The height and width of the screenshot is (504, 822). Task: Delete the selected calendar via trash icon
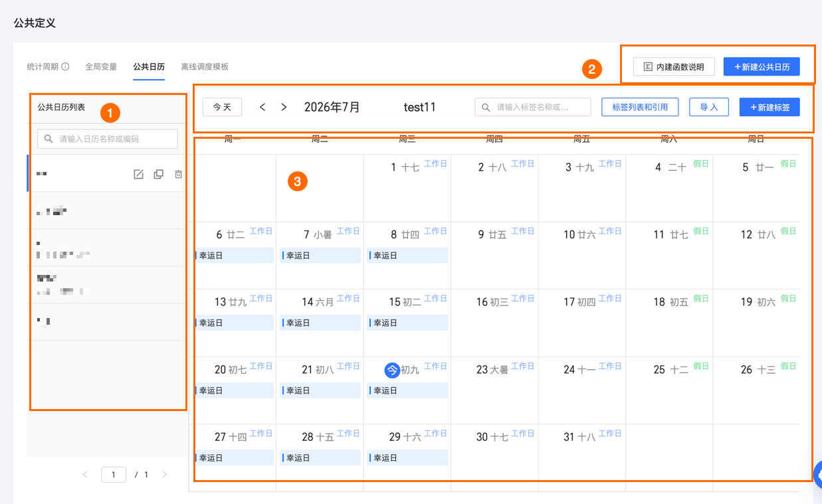178,174
